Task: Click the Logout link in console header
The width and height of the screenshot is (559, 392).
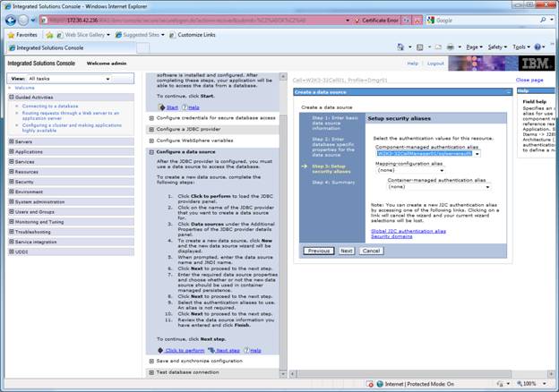Action: coord(435,64)
